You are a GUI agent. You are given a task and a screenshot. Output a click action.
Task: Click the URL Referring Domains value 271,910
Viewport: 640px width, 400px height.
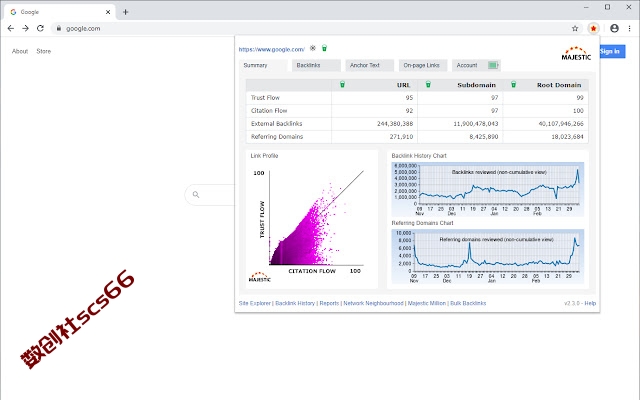(x=401, y=137)
